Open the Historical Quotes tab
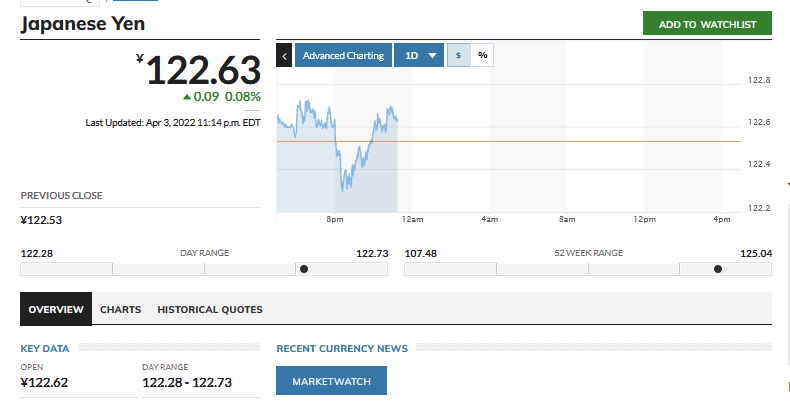The width and height of the screenshot is (790, 401). [210, 309]
